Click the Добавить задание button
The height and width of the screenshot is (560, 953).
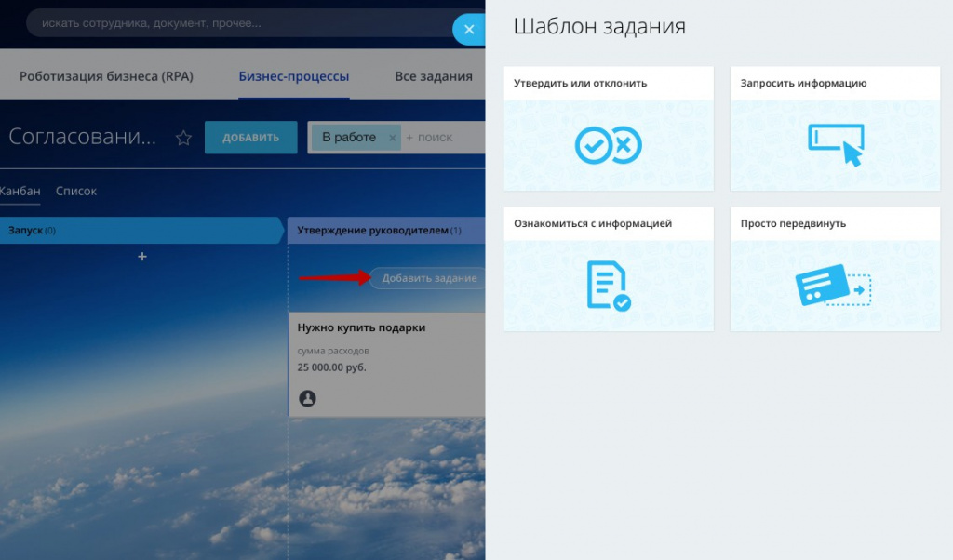pos(428,277)
